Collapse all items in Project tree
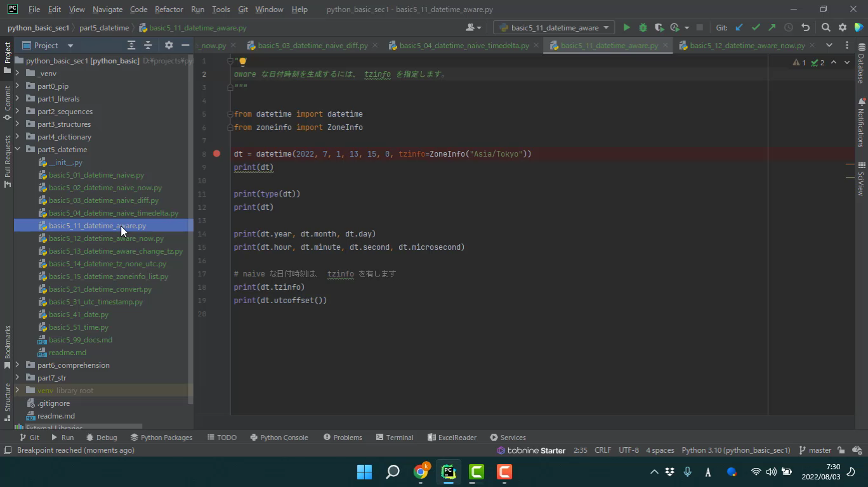This screenshot has width=868, height=487. [148, 46]
